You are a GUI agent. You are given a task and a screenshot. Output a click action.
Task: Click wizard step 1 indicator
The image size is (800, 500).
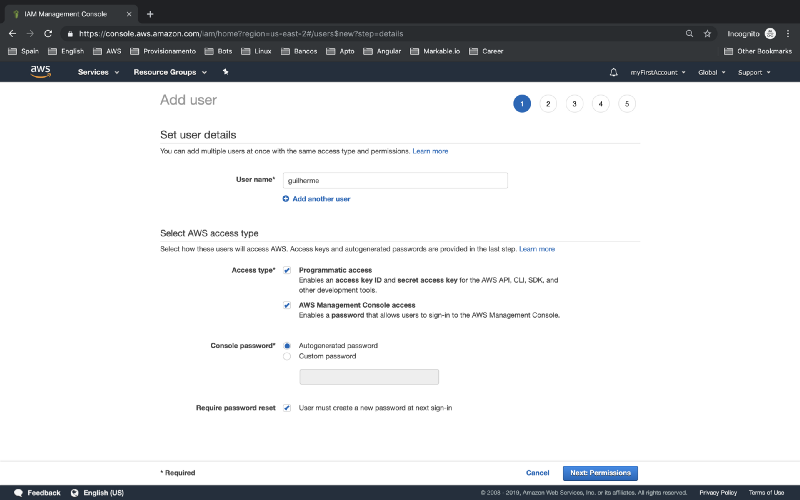pyautogui.click(x=521, y=104)
